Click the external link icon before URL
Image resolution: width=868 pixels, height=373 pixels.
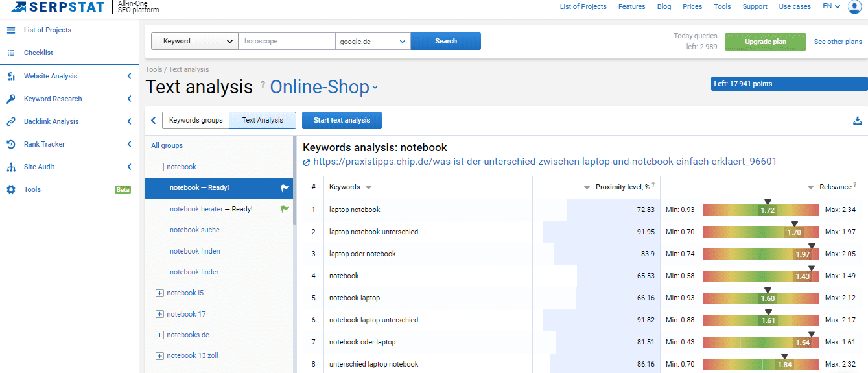307,162
